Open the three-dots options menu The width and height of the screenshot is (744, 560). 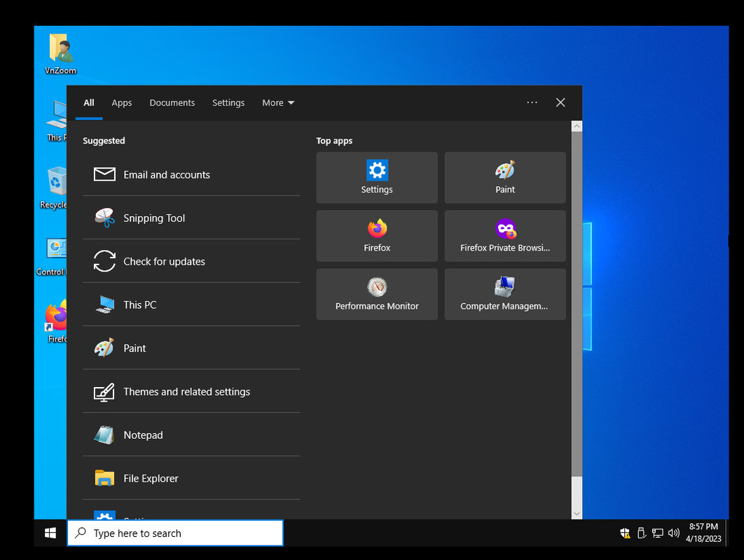pyautogui.click(x=532, y=102)
